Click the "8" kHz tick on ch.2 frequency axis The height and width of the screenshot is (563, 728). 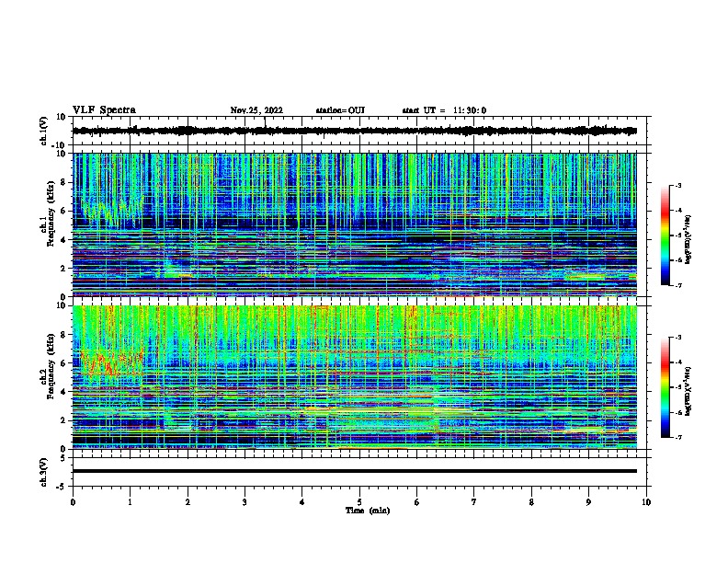pyautogui.click(x=64, y=335)
